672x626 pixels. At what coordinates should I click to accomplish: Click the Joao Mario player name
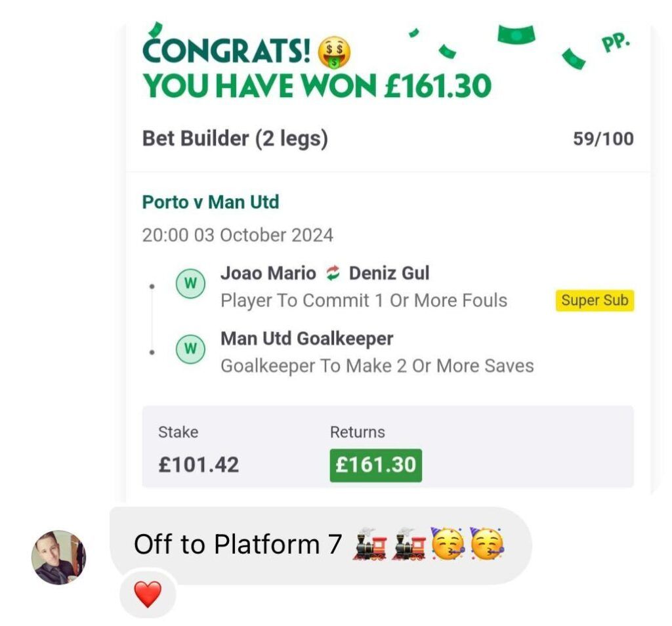click(268, 273)
